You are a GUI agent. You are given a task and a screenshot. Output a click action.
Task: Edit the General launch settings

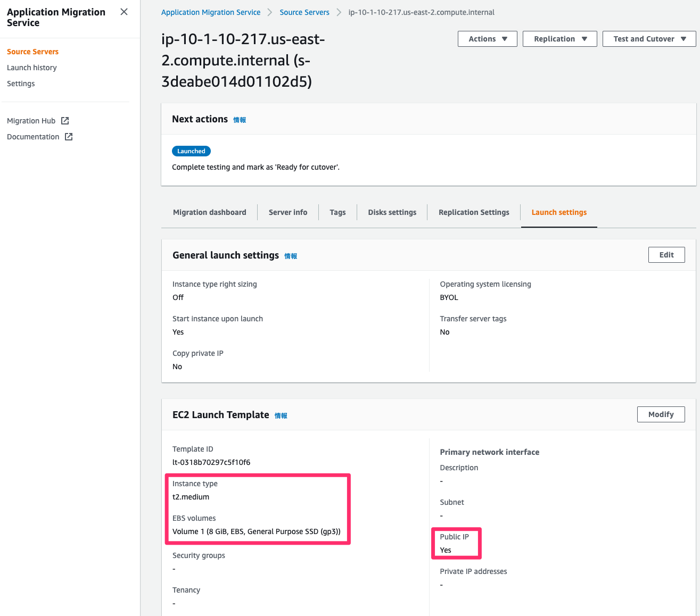pyautogui.click(x=666, y=255)
